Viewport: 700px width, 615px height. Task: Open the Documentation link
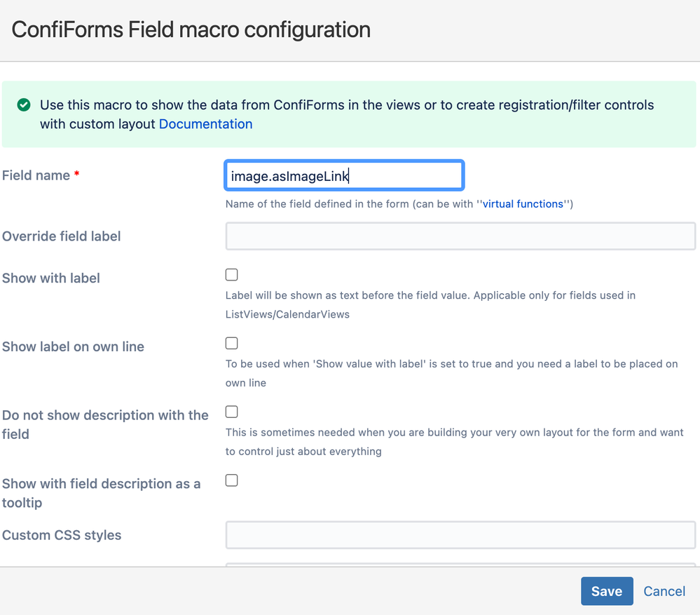coord(205,123)
